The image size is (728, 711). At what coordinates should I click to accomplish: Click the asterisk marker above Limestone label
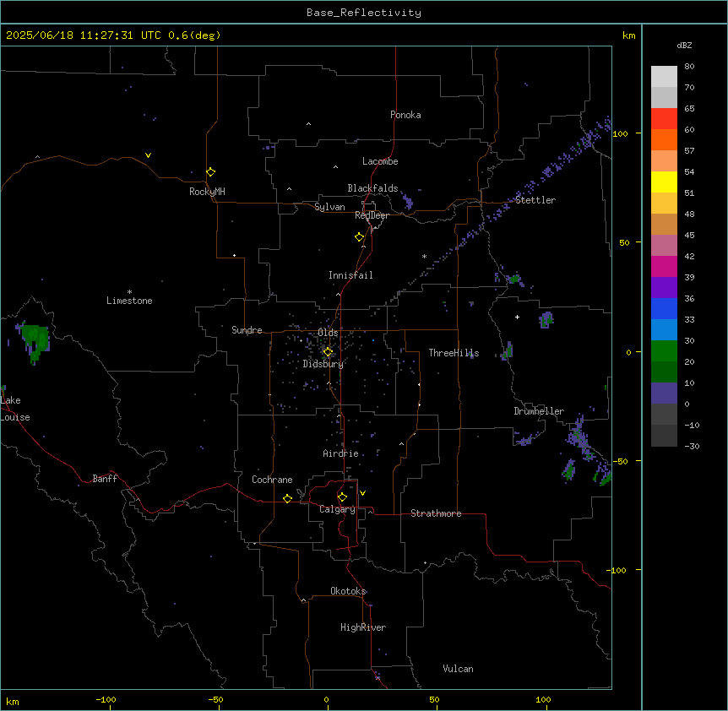tap(129, 292)
